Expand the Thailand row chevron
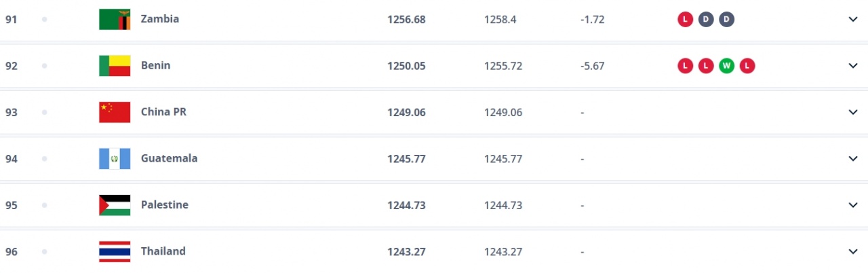 point(853,251)
